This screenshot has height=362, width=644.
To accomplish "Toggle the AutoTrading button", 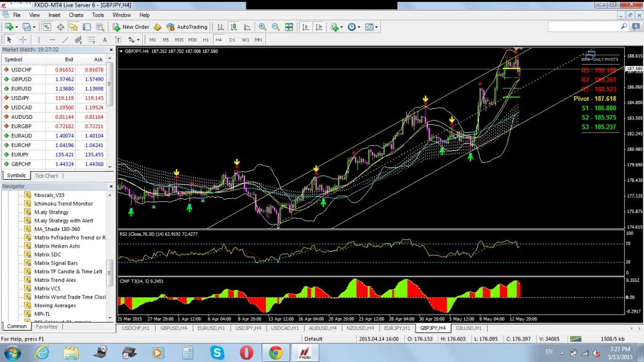I will click(x=187, y=27).
